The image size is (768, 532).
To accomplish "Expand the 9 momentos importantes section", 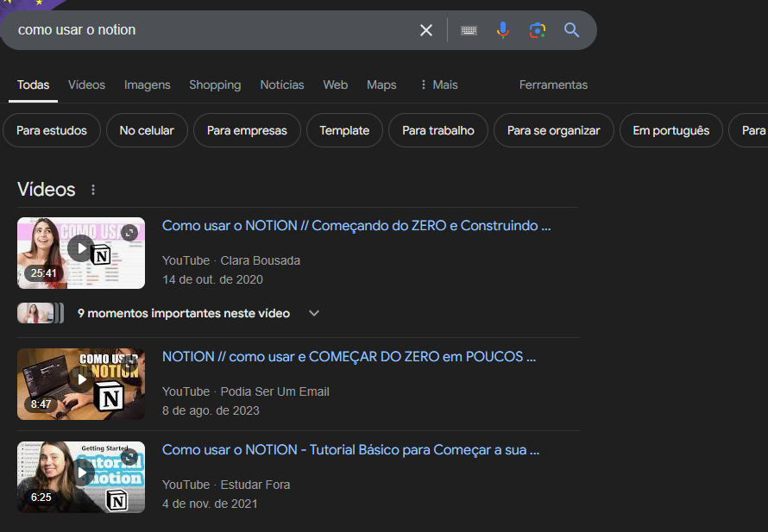I will coord(314,313).
